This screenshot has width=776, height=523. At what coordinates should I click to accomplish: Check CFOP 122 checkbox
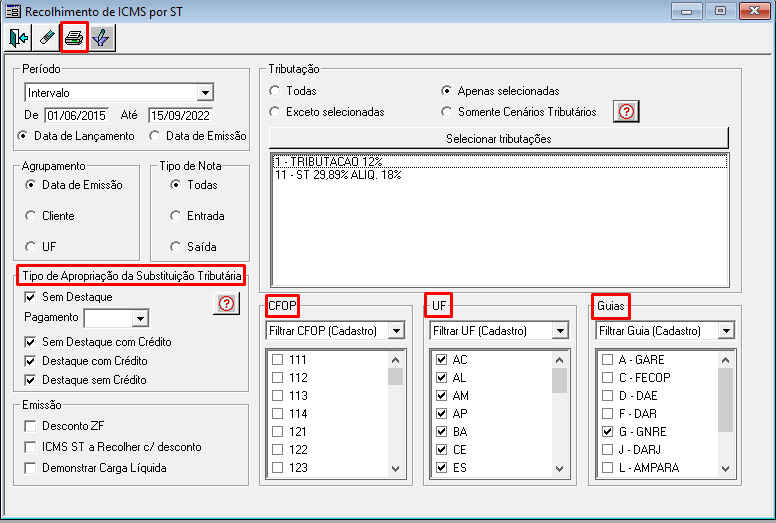278,450
